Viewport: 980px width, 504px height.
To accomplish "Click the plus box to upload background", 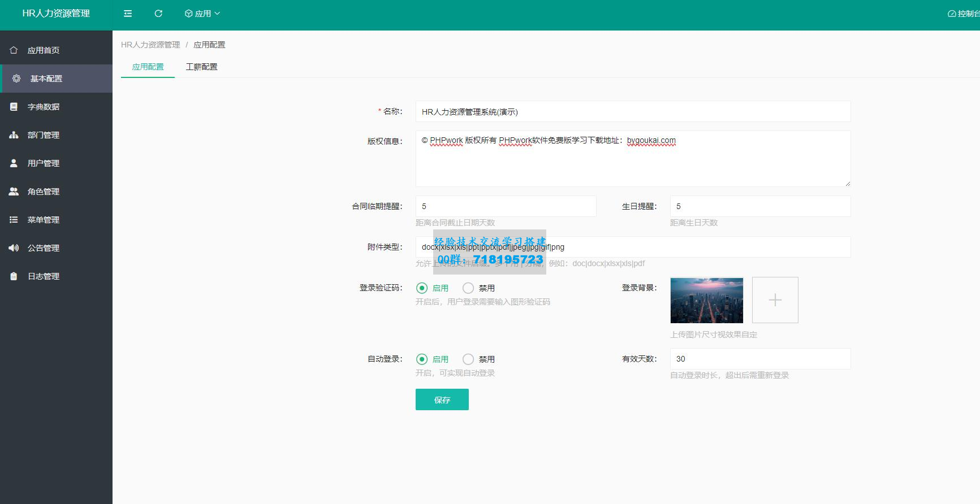I will click(x=775, y=300).
